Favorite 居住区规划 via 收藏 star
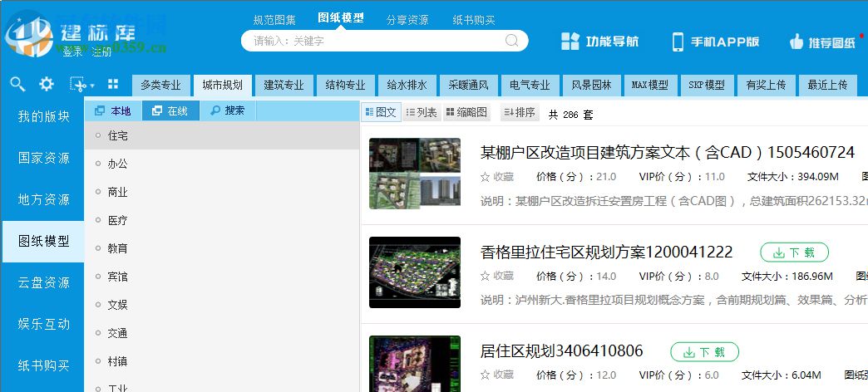Image resolution: width=868 pixels, height=392 pixels. 497,375
